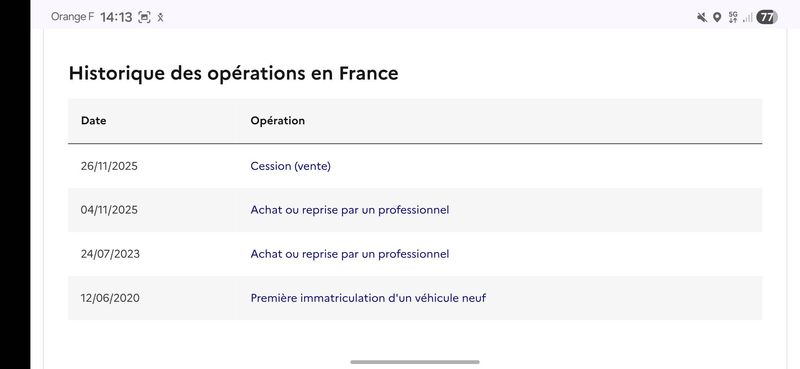
Task: Tap the muted sound icon in status bar
Action: coord(702,17)
